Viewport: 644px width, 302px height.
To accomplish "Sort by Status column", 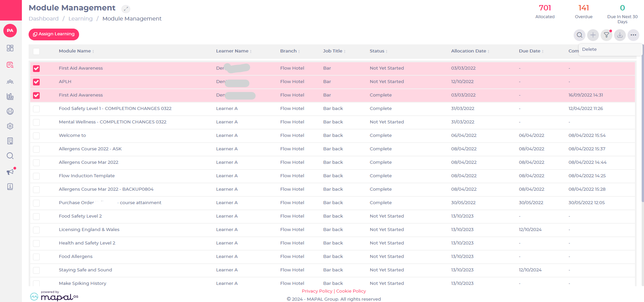I will (379, 51).
